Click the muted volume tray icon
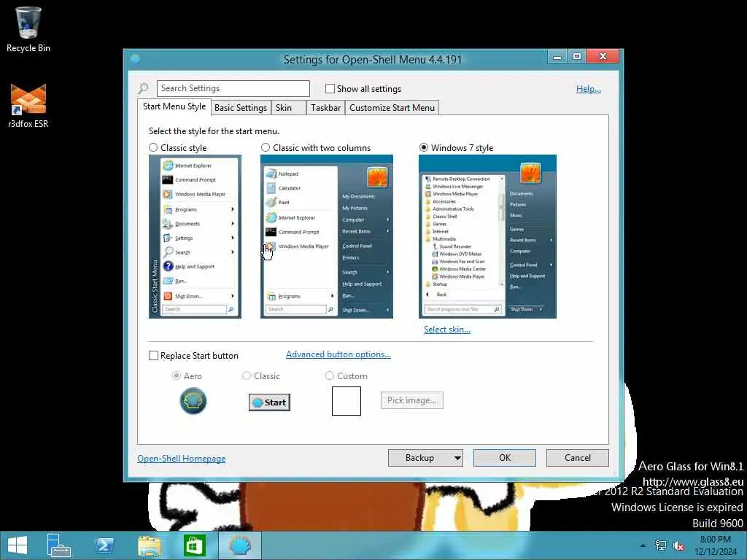Viewport: 747px width, 560px height. coord(678,545)
